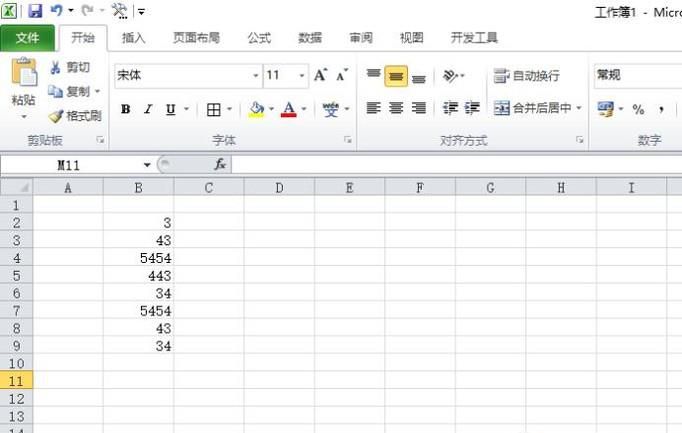Select align text right icon
The image size is (682, 433).
coord(419,108)
